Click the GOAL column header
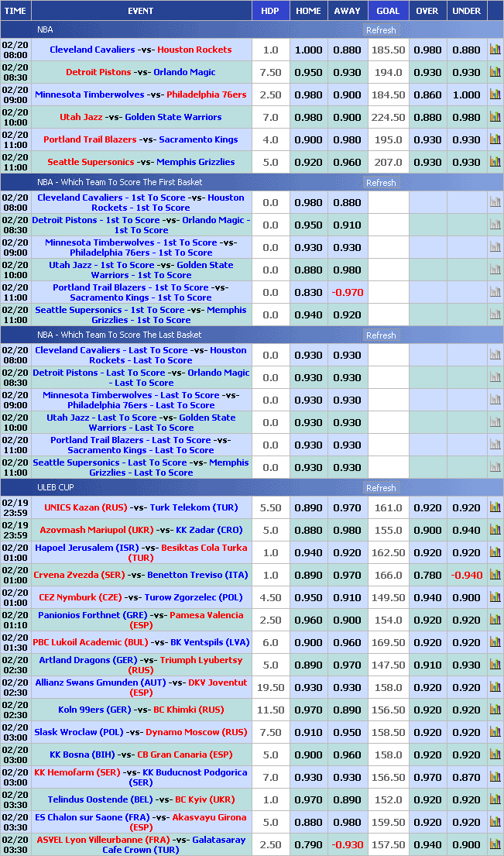Image resolution: width=504 pixels, height=856 pixels. coord(388,11)
